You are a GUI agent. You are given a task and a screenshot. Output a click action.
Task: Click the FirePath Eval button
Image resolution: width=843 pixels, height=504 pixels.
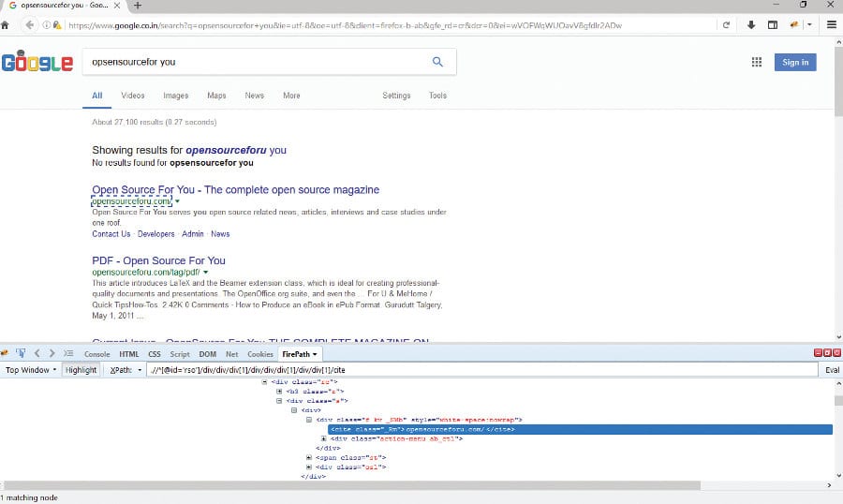832,370
